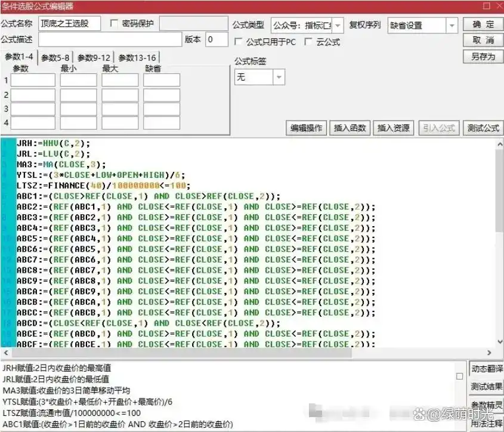Click translation line starting with ABC1赋值
This screenshot has width=504, height=432.
118,425
